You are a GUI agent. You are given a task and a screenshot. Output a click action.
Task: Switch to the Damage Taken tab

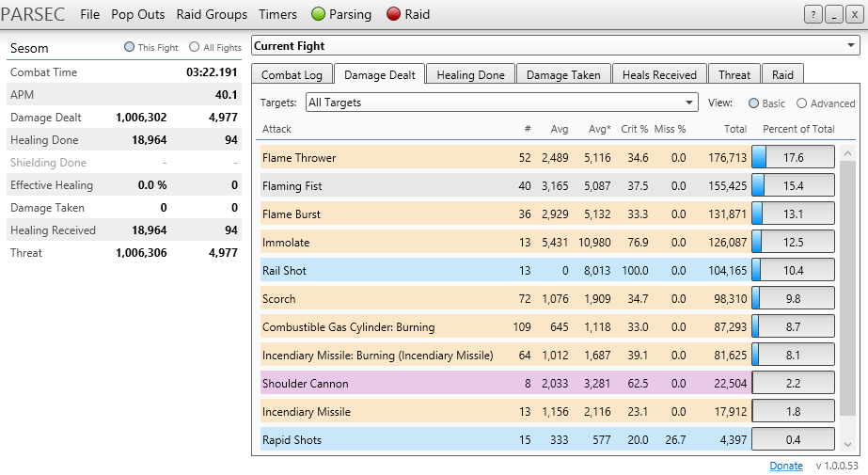[563, 74]
